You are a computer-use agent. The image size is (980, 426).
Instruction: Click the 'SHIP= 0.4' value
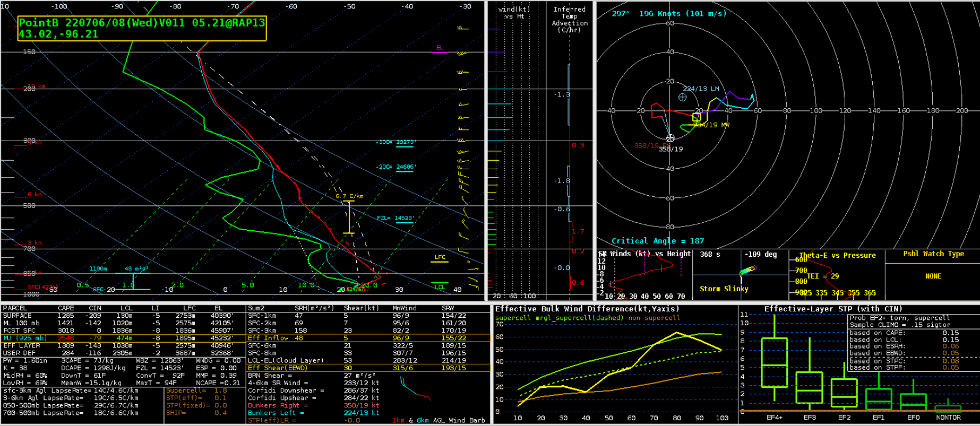pos(196,413)
